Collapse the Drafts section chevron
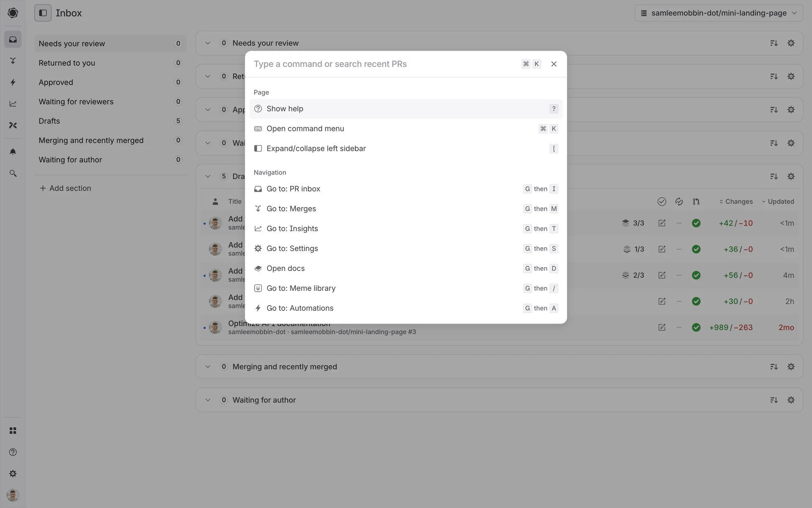This screenshot has width=812, height=508. tap(208, 177)
